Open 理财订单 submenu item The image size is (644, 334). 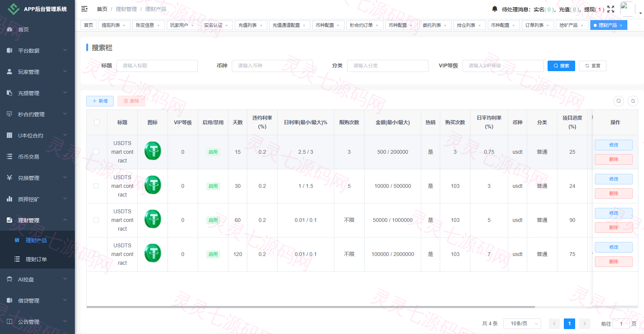point(37,259)
